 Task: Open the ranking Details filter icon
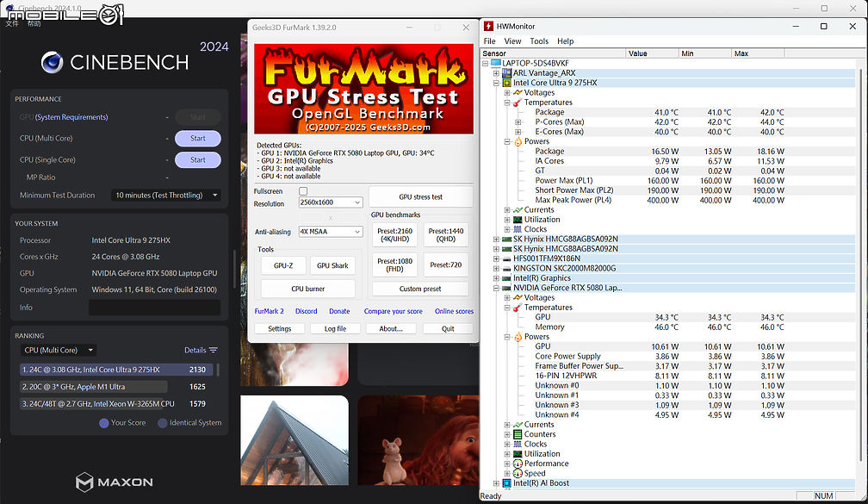tap(214, 350)
